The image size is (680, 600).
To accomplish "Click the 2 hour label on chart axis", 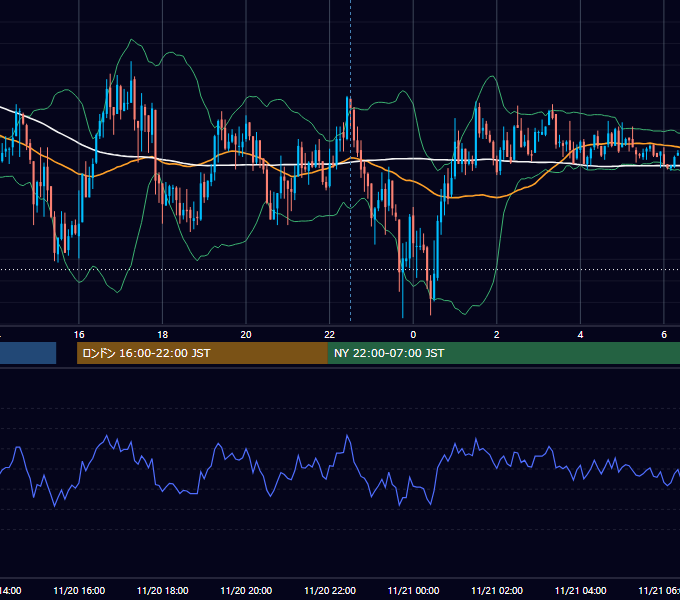I will point(497,334).
